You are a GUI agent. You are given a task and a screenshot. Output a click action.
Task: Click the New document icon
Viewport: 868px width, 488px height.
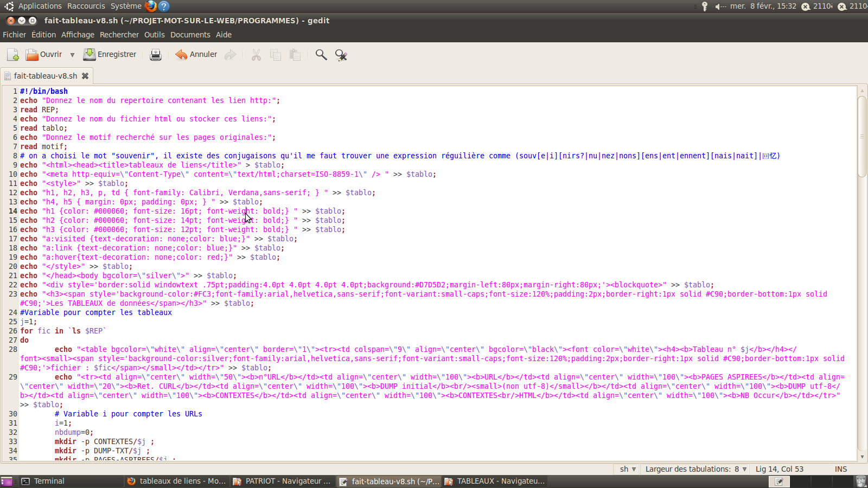[x=12, y=55]
